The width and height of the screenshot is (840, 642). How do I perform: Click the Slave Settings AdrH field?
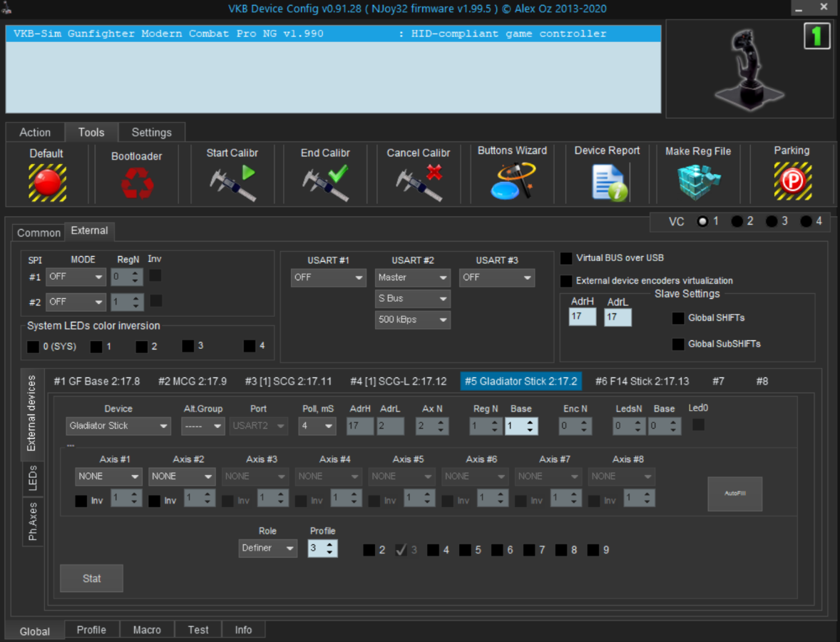583,317
